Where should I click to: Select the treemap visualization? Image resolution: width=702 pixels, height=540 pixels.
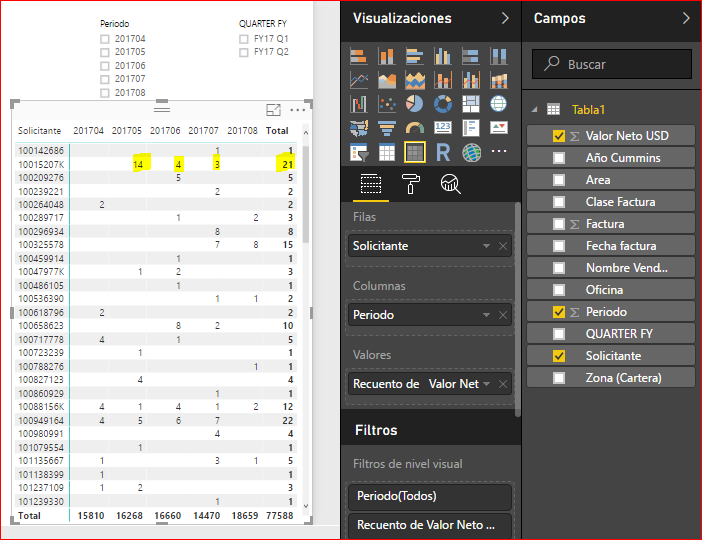click(471, 104)
